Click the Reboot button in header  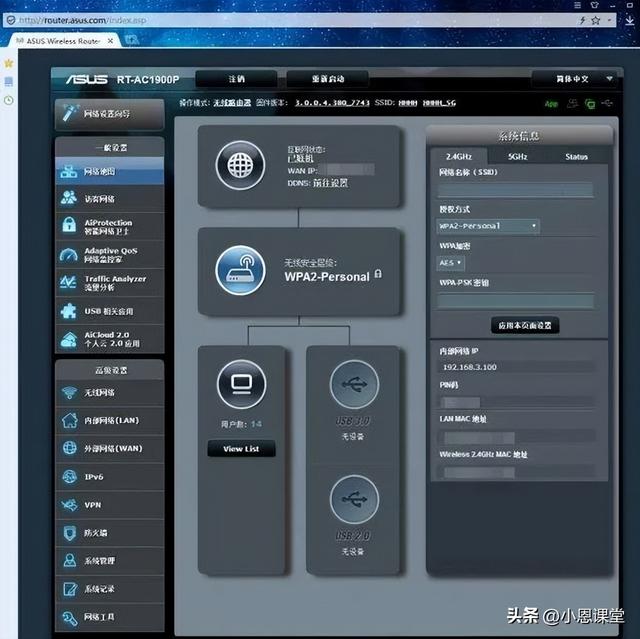pos(328,79)
